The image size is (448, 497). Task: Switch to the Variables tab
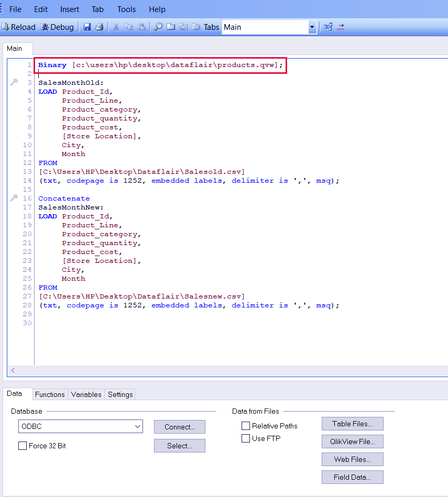(86, 394)
